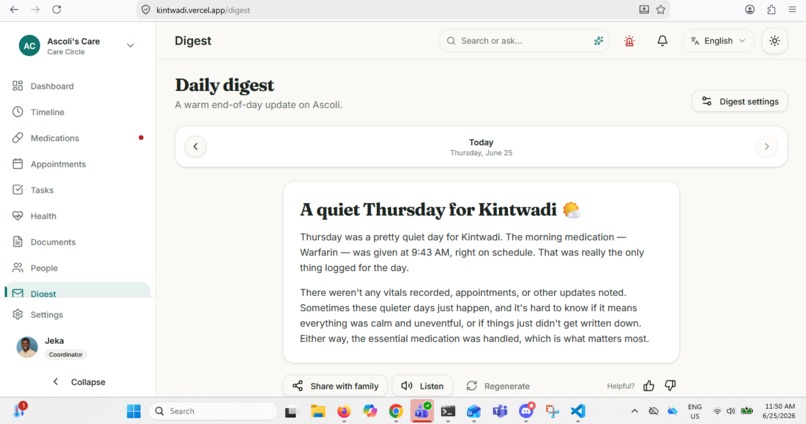This screenshot has width=806, height=424.
Task: Click the thumbs down icon
Action: click(670, 385)
